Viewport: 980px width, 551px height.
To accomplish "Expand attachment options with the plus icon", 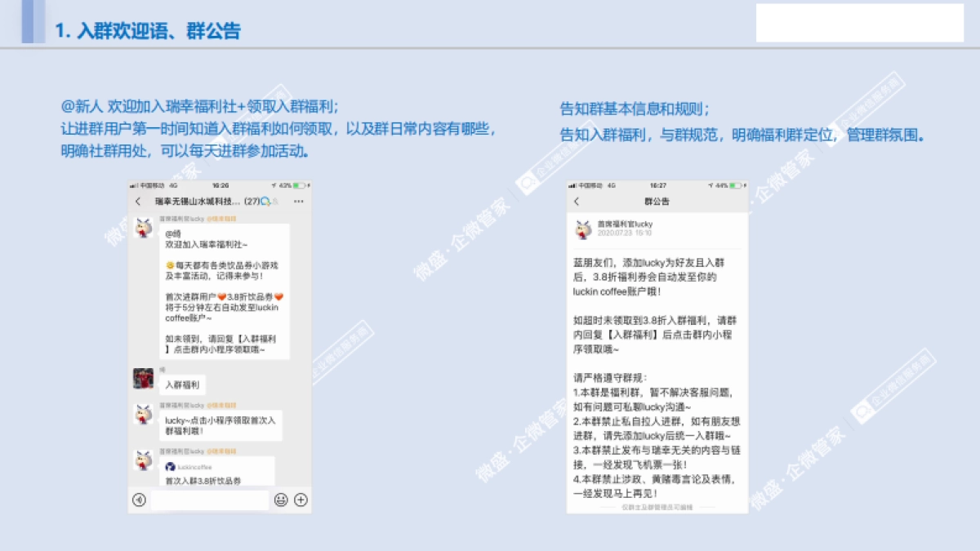I will pos(301,499).
